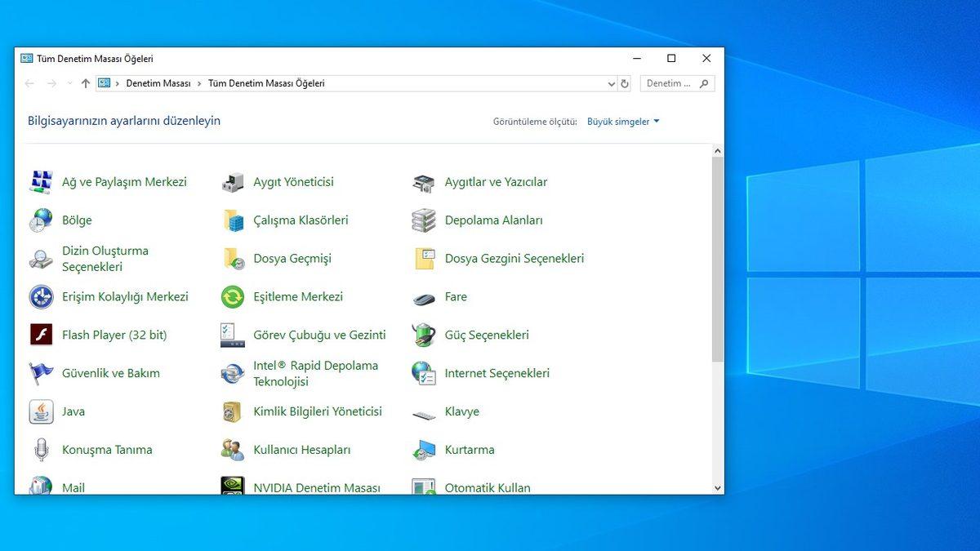Viewport: 980px width, 551px height.
Task: Open Fare settings
Action: (x=455, y=296)
